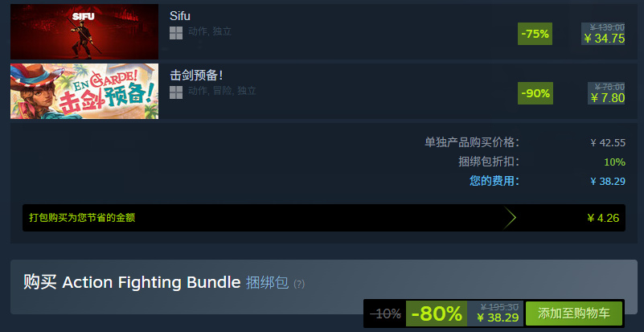
Task: Click the 打包购买为您节省的金额 savings text
Action: coord(82,218)
